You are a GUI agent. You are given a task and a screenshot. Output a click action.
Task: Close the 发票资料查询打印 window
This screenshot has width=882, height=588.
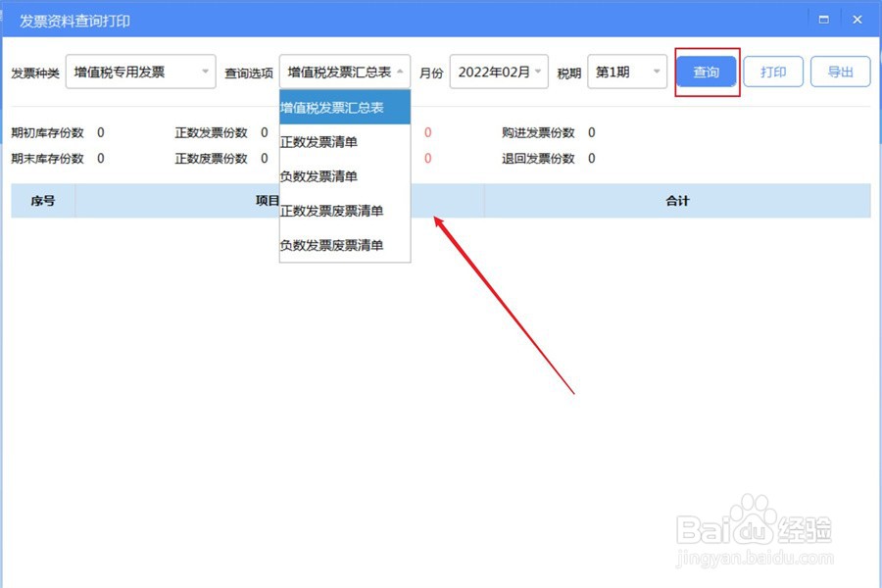pos(857,20)
